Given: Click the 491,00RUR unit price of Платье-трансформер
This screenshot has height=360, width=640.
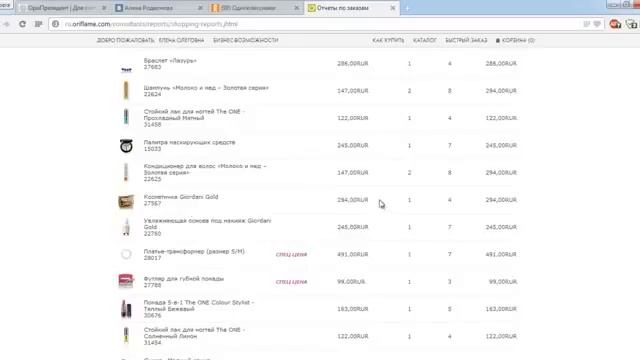Looking at the screenshot, I should pyautogui.click(x=353, y=254).
